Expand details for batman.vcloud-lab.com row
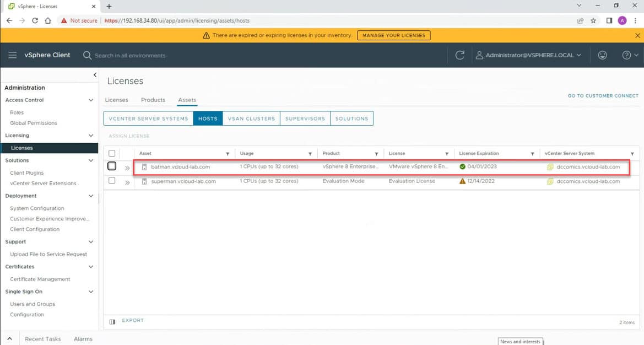Viewport: 644px width, 345px height. pyautogui.click(x=127, y=168)
